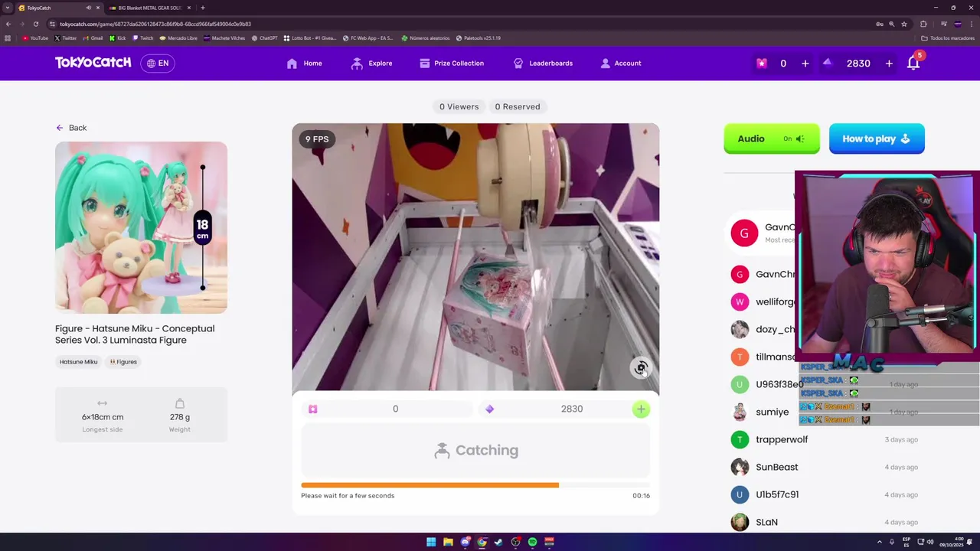Open browser zoom icon in address bar
Viewport: 980px width, 551px height.
[x=891, y=24]
